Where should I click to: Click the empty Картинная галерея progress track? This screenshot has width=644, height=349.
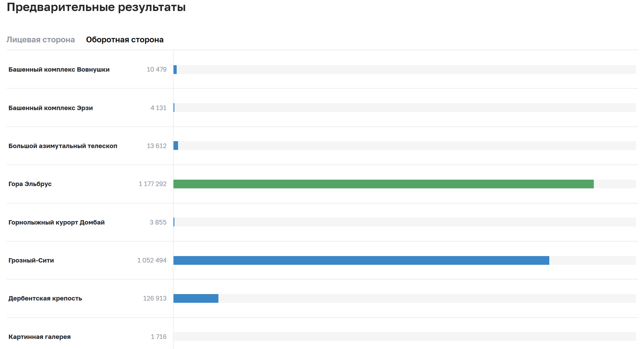tap(404, 336)
